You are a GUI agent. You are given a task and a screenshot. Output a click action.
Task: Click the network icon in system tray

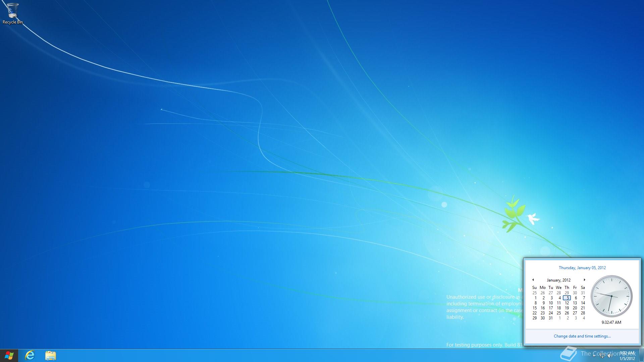pyautogui.click(x=602, y=356)
